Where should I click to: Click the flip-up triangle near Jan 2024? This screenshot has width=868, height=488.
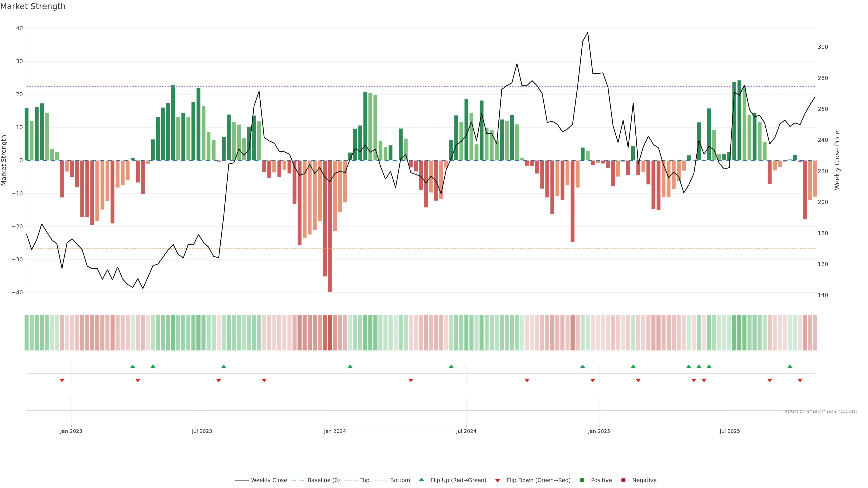pyautogui.click(x=350, y=366)
